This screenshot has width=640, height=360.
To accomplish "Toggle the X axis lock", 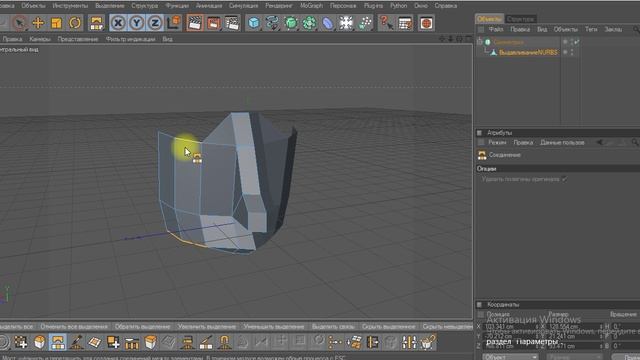I will click(118, 23).
